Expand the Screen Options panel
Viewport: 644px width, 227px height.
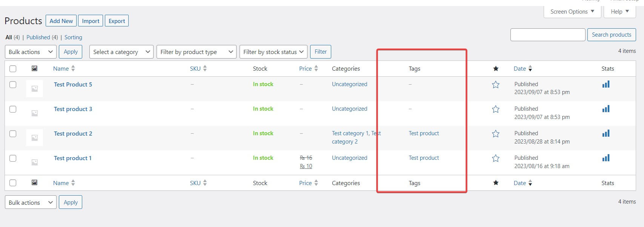tap(572, 12)
